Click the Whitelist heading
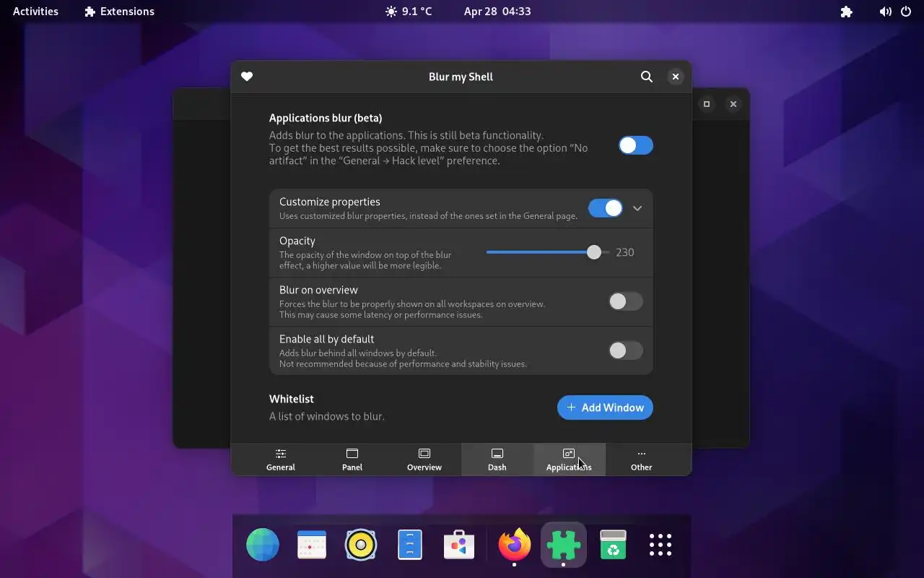Screen dimensions: 924x578 tap(292, 399)
